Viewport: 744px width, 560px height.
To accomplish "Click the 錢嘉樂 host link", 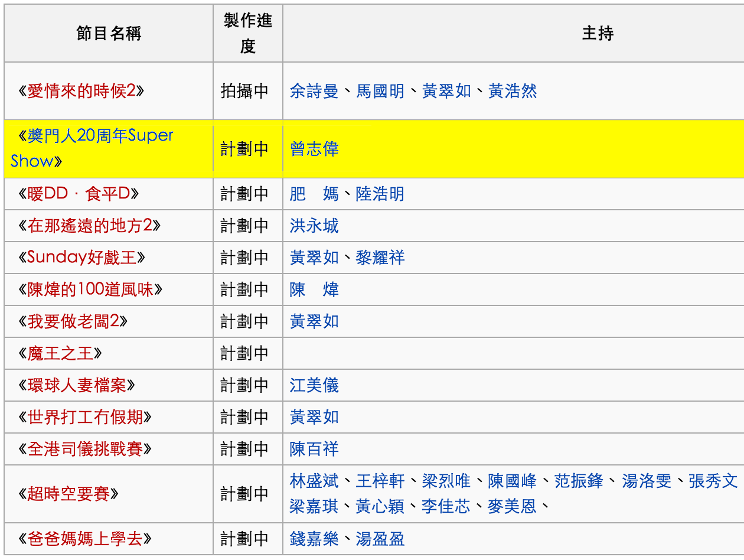I will click(x=315, y=539).
